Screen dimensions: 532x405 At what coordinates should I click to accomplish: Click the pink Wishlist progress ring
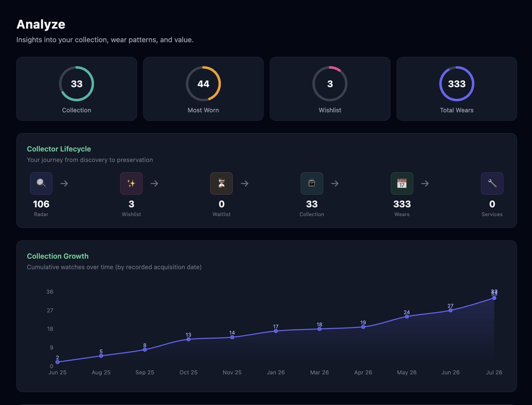[x=330, y=84]
